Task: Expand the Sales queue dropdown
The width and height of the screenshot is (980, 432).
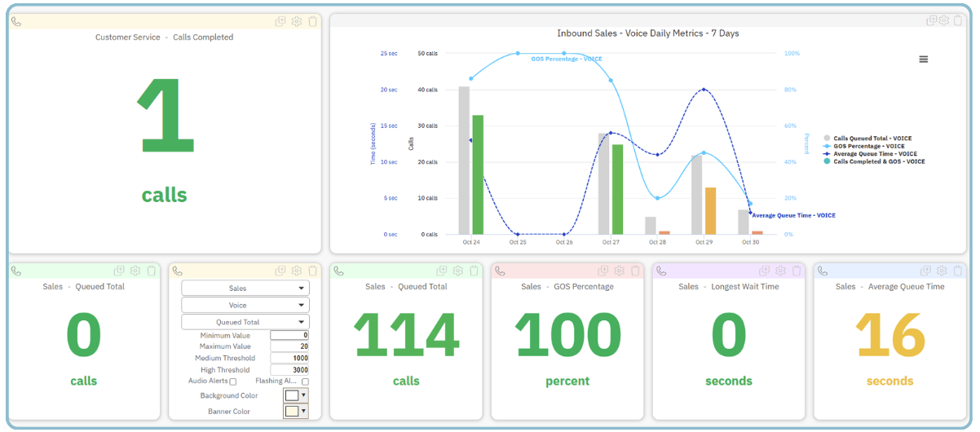Action: tap(245, 289)
